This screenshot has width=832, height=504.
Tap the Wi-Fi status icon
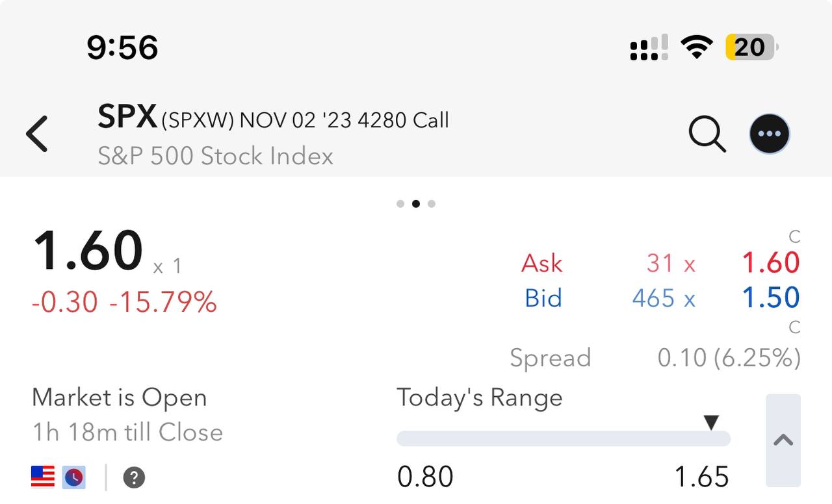696,47
